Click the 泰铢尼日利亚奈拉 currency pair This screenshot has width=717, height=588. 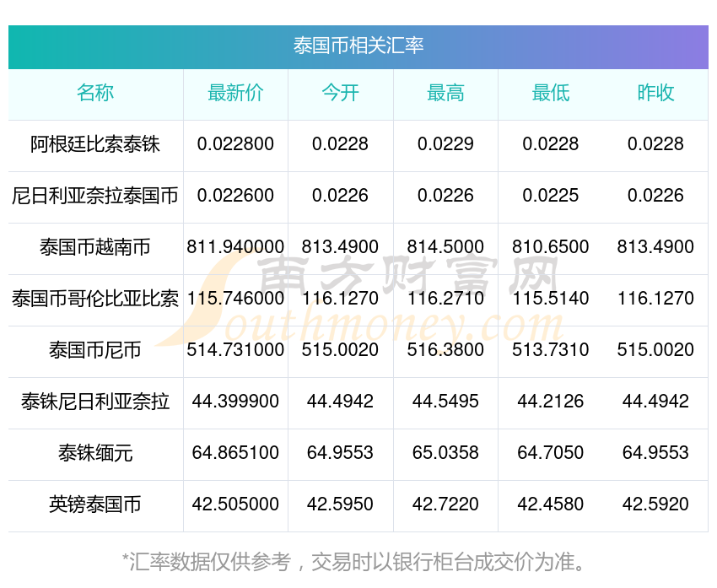(x=95, y=402)
